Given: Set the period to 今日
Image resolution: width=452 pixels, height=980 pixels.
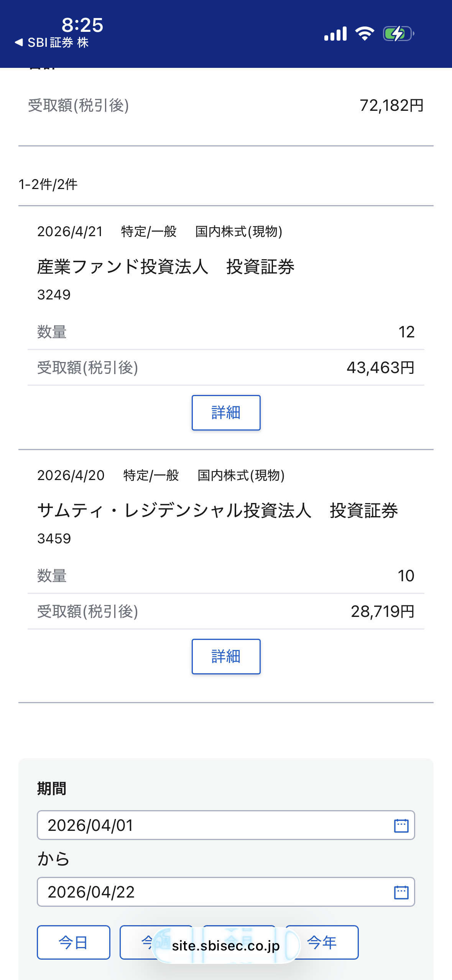Looking at the screenshot, I should coord(73,942).
